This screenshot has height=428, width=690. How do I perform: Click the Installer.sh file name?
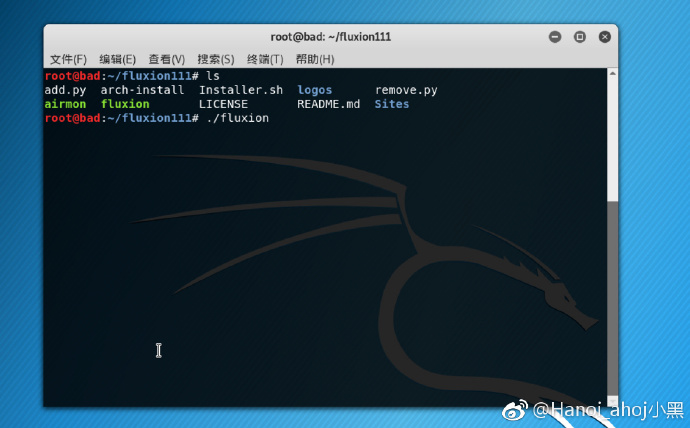click(x=241, y=90)
